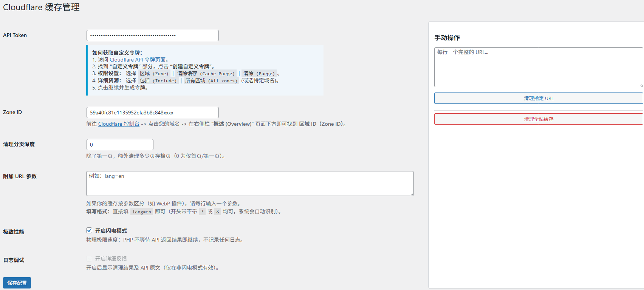Viewport: 644px width, 290px height.
Task: Click the manual URL list textarea
Action: pyautogui.click(x=539, y=67)
